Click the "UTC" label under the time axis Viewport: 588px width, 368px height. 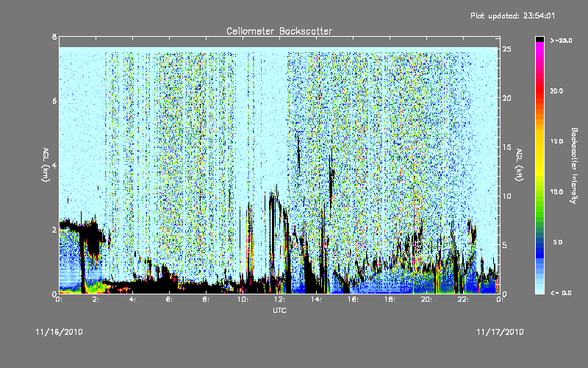279,310
